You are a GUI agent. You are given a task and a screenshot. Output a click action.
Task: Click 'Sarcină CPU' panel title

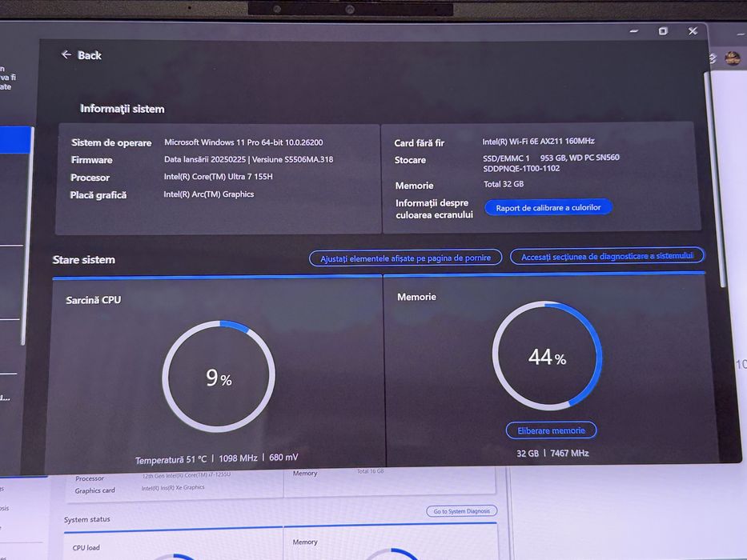tap(94, 300)
